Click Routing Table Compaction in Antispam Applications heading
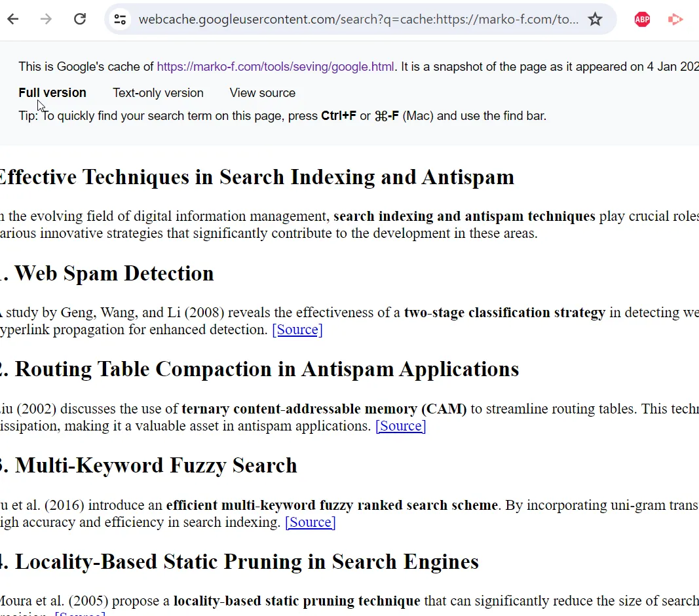Viewport: 699px width, 616px height. (259, 370)
